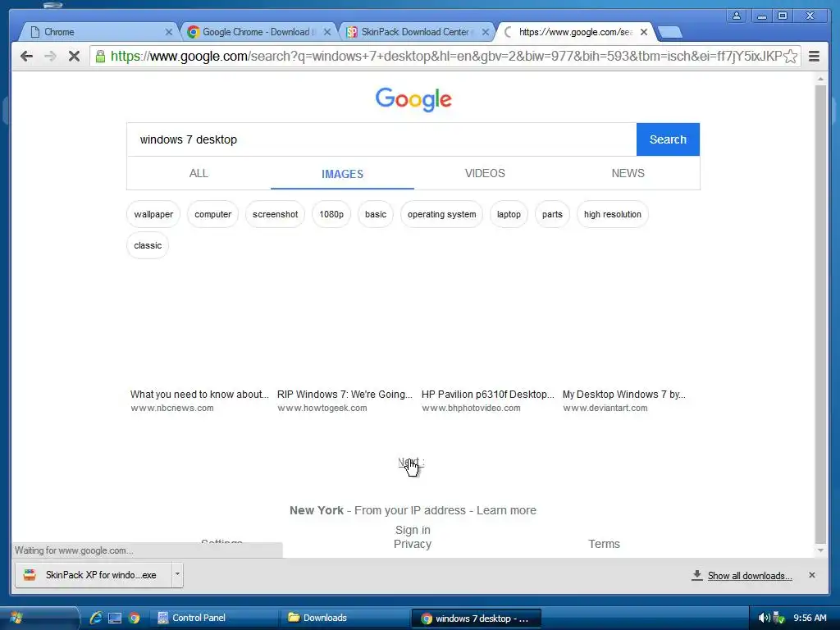The image size is (840, 630).
Task: Open a new tab with new-tab button
Action: tap(669, 33)
